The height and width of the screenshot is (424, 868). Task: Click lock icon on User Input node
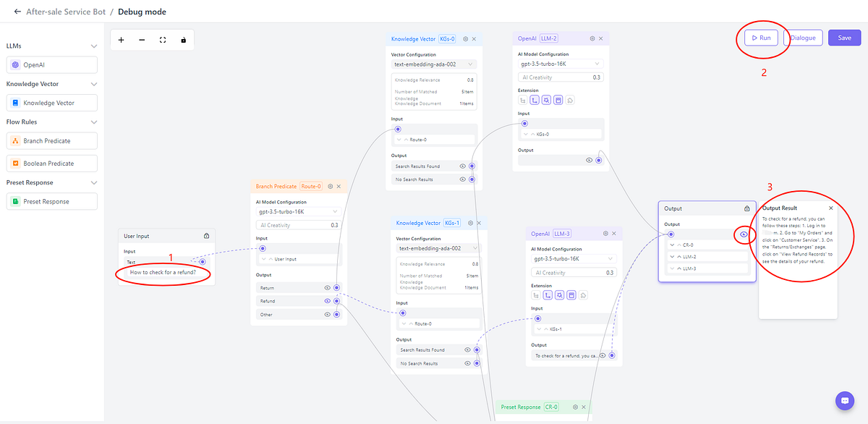pyautogui.click(x=207, y=236)
